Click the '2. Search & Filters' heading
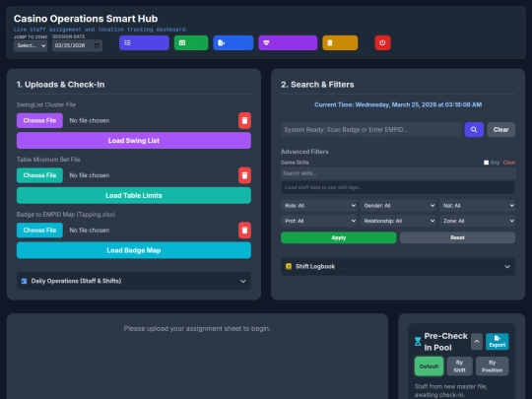 click(317, 85)
